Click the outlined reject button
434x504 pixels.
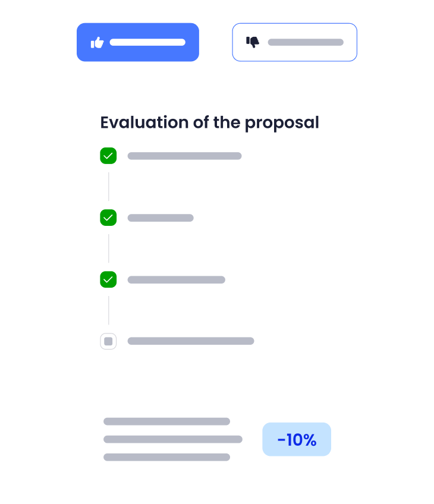point(294,42)
